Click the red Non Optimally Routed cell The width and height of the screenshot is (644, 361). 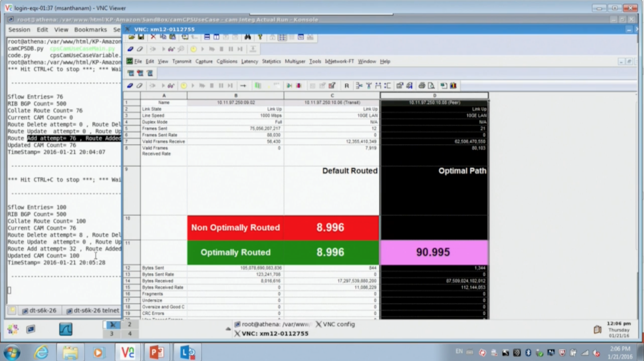click(235, 228)
